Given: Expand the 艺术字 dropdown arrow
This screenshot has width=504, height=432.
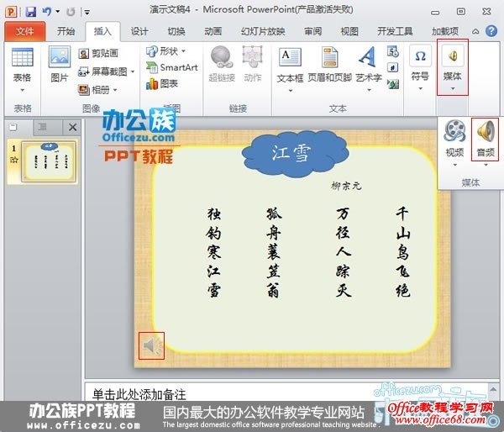Looking at the screenshot, I should click(369, 91).
